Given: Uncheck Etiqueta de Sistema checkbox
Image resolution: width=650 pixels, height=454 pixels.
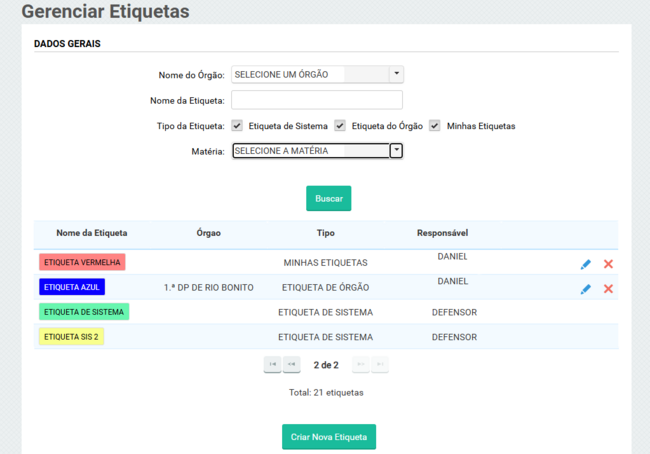Looking at the screenshot, I should tap(237, 126).
